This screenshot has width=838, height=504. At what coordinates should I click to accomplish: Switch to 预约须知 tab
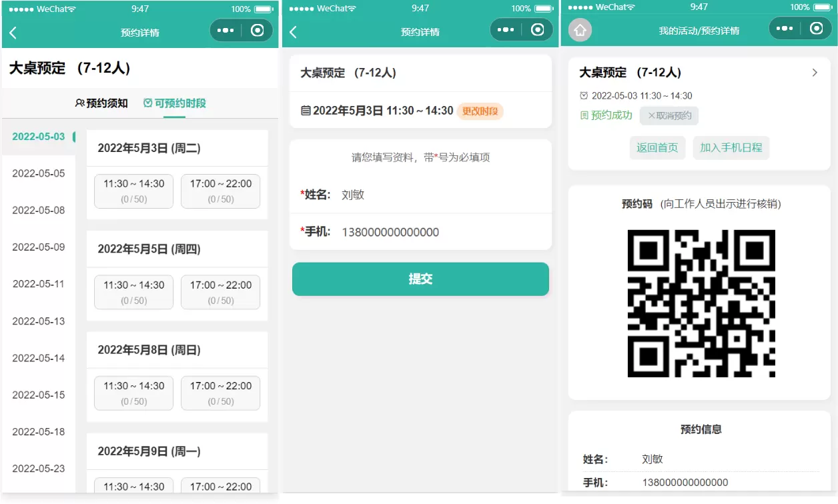pyautogui.click(x=101, y=103)
